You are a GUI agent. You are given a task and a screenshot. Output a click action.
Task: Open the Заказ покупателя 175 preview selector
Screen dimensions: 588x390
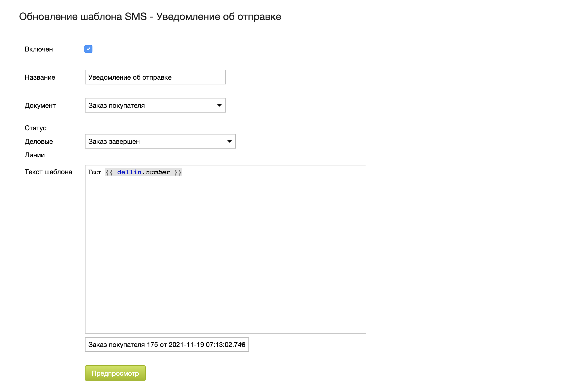click(x=167, y=345)
